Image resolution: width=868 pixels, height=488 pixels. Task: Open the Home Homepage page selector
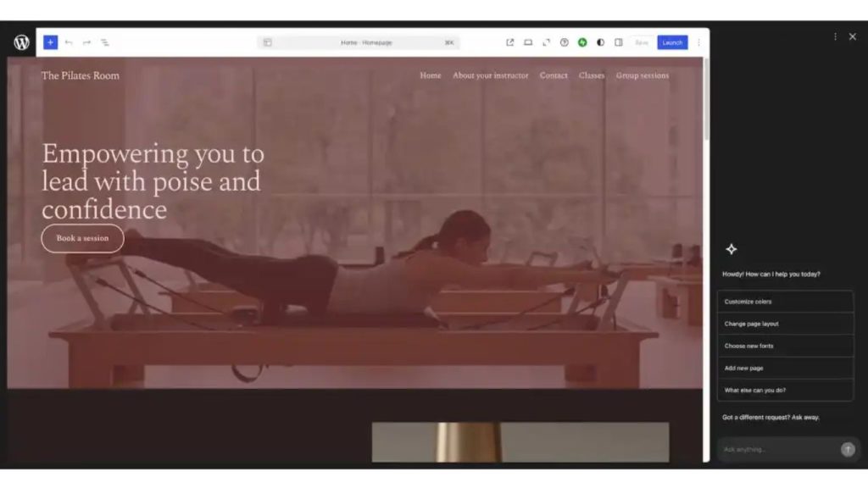click(x=364, y=42)
